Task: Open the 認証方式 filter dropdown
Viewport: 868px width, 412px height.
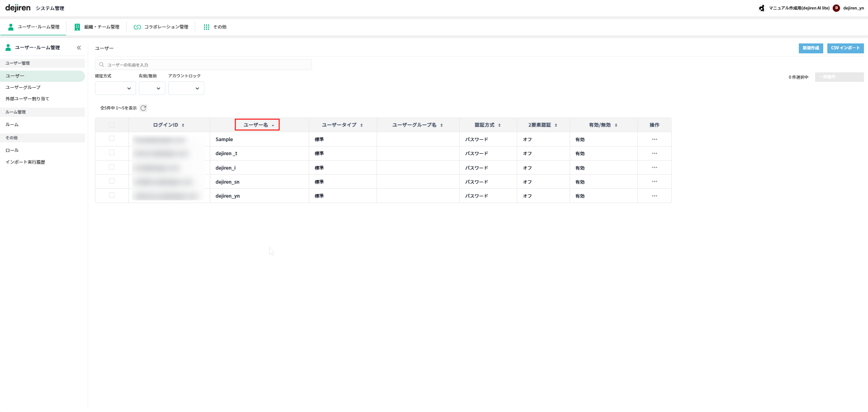Action: pyautogui.click(x=115, y=88)
